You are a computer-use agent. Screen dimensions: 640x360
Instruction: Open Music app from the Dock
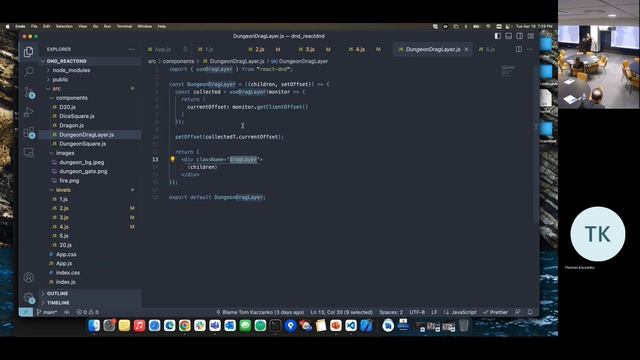[139, 325]
